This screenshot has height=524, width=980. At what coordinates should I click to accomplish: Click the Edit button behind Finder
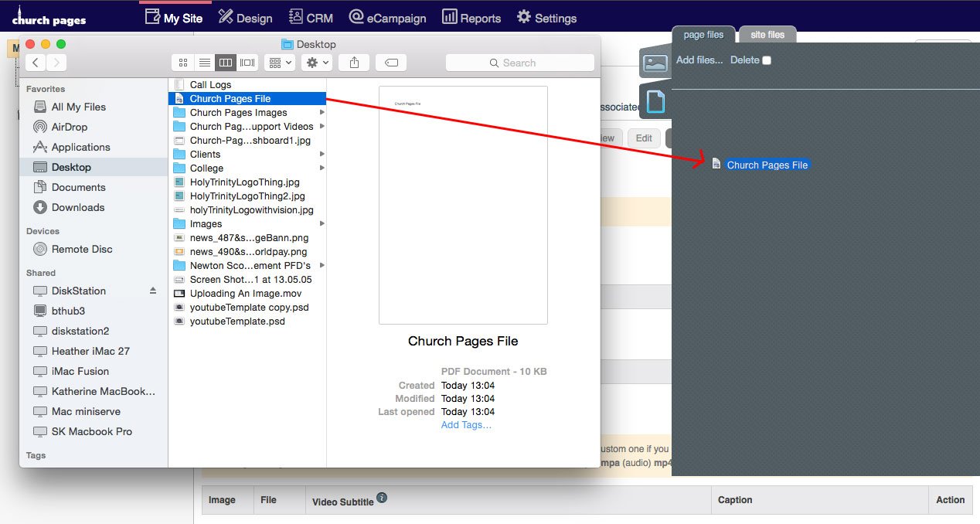tap(644, 138)
